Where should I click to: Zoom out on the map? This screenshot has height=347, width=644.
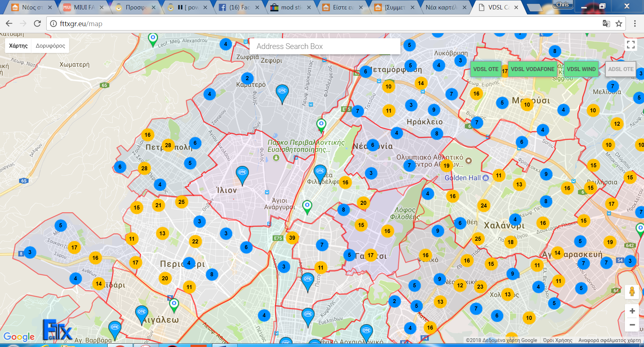tap(632, 325)
